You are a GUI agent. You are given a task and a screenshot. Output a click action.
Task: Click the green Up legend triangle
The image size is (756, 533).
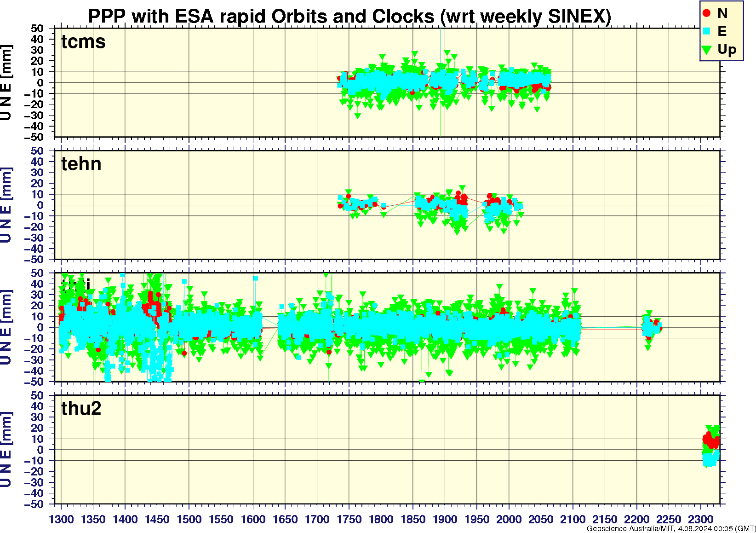707,49
